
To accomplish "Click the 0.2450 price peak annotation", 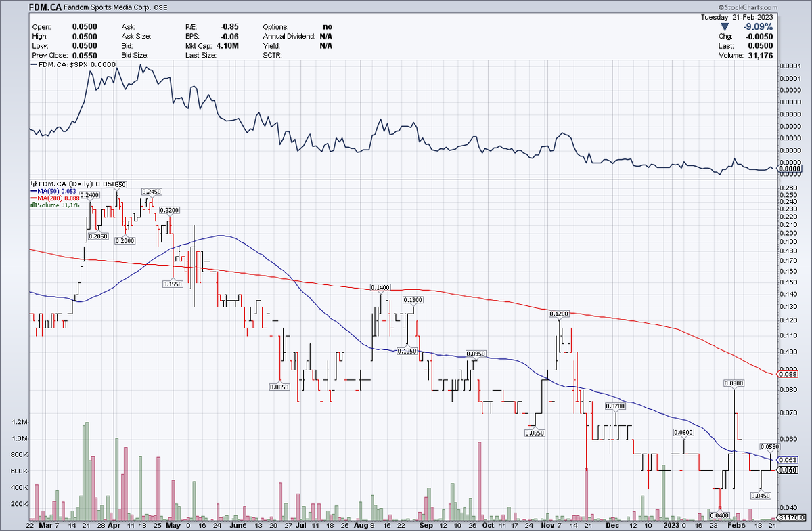I will coord(152,192).
